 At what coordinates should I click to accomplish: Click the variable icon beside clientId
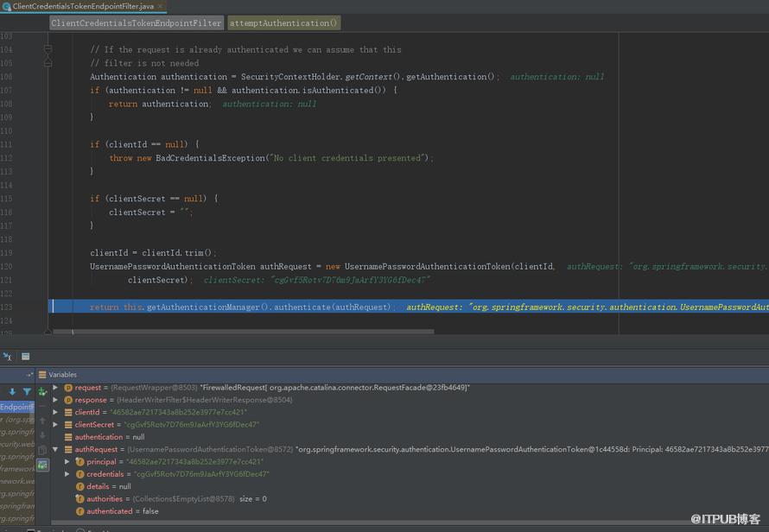pyautogui.click(x=68, y=412)
